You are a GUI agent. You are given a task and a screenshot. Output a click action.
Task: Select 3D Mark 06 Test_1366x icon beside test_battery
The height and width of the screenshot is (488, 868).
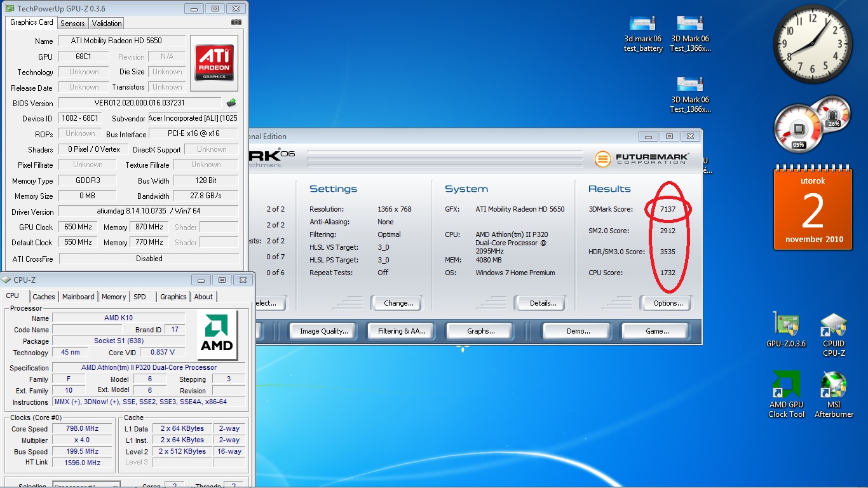point(690,34)
